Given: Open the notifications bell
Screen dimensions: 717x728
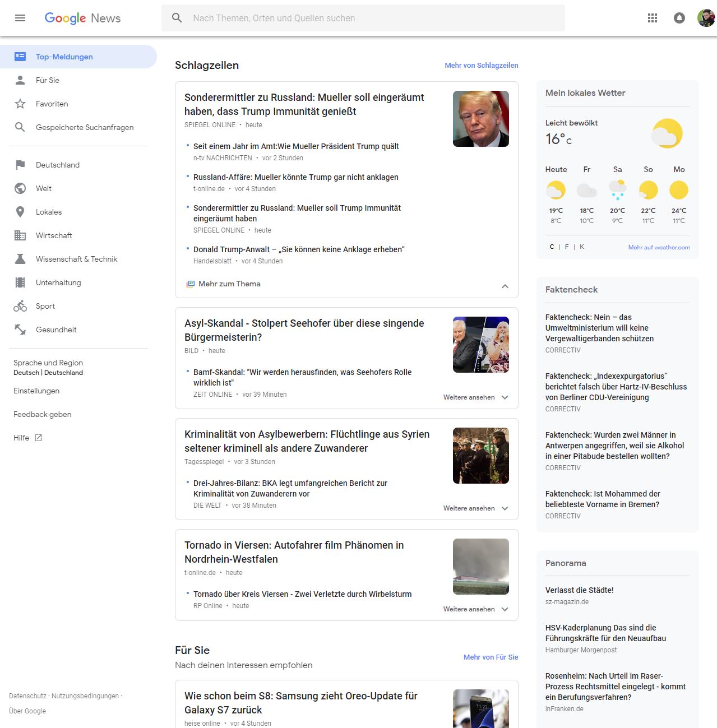Looking at the screenshot, I should (679, 18).
